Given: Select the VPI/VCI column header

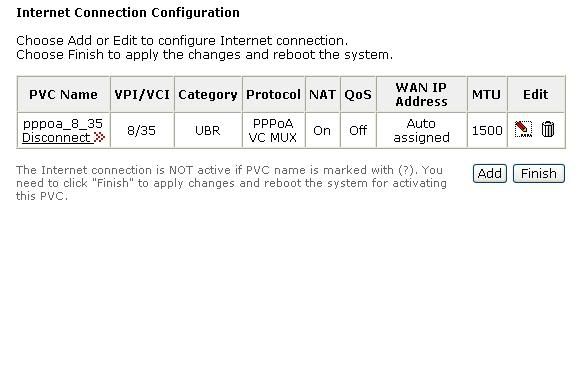Looking at the screenshot, I should tap(142, 94).
